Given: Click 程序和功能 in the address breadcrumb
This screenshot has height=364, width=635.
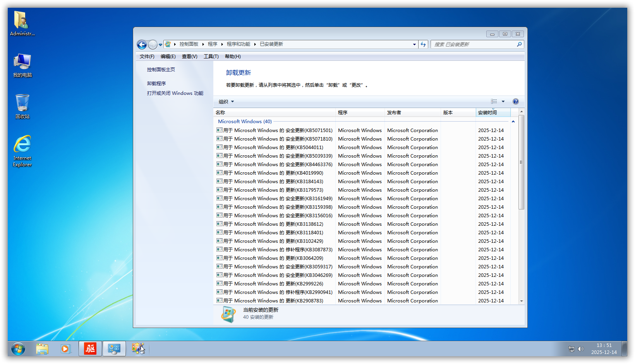Looking at the screenshot, I should click(239, 44).
